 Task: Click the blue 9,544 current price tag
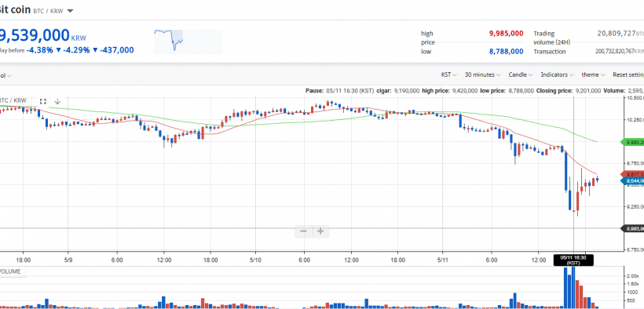633,180
